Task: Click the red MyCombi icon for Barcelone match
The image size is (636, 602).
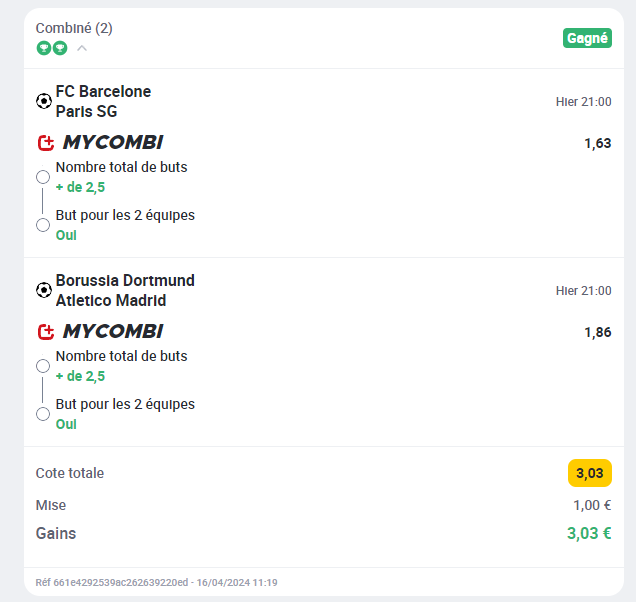Action: pyautogui.click(x=46, y=143)
